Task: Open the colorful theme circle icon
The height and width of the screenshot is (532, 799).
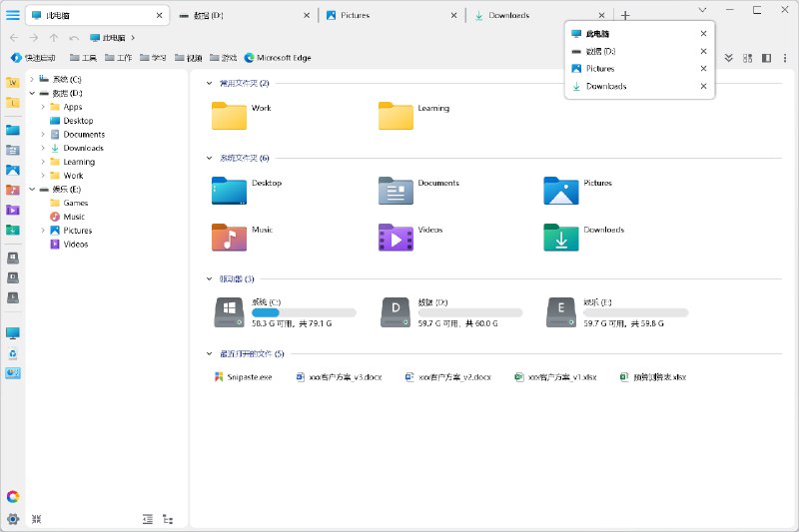Action: 13,496
